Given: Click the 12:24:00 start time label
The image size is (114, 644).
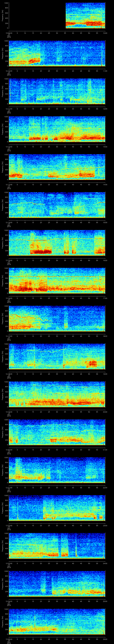Looking at the screenshot, I should [x=9, y=601].
